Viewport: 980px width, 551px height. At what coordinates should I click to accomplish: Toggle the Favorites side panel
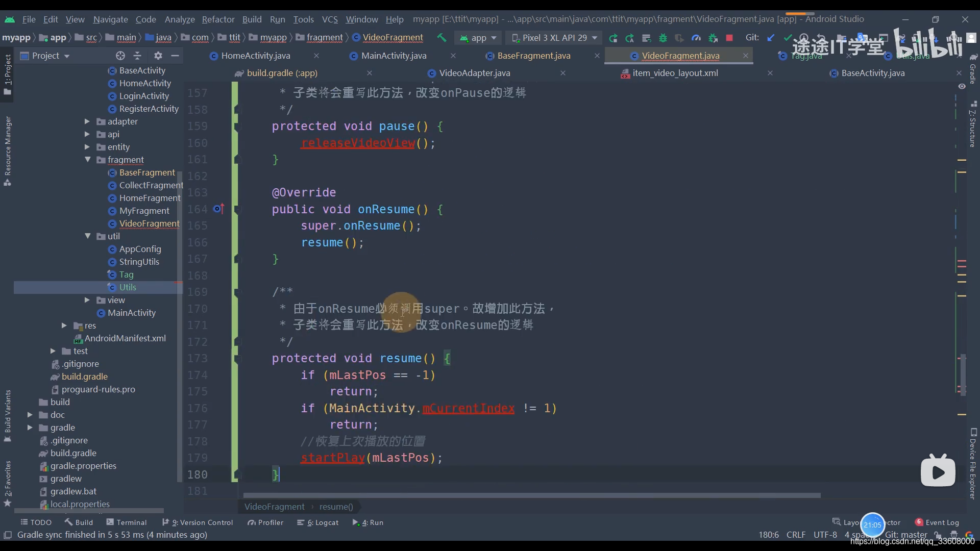(7, 484)
